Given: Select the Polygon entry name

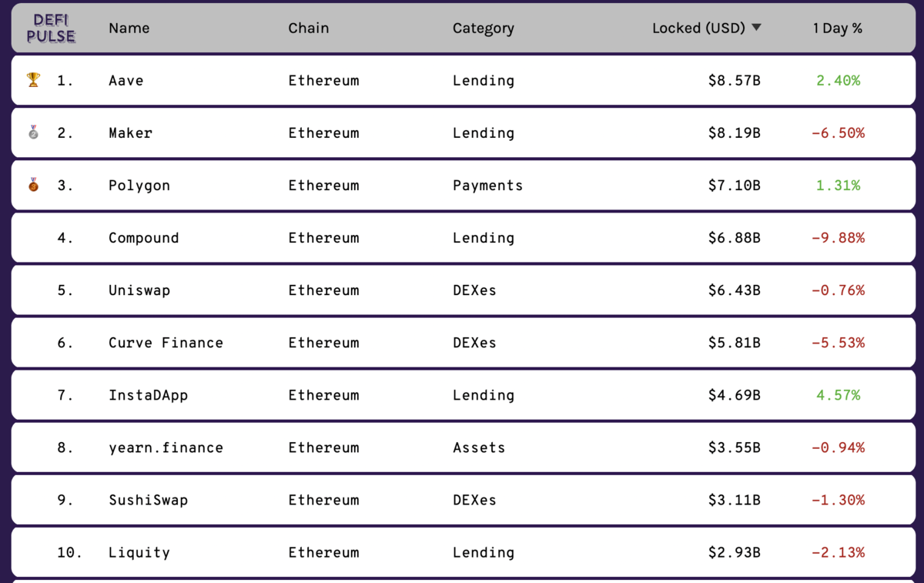Looking at the screenshot, I should coord(139,186).
